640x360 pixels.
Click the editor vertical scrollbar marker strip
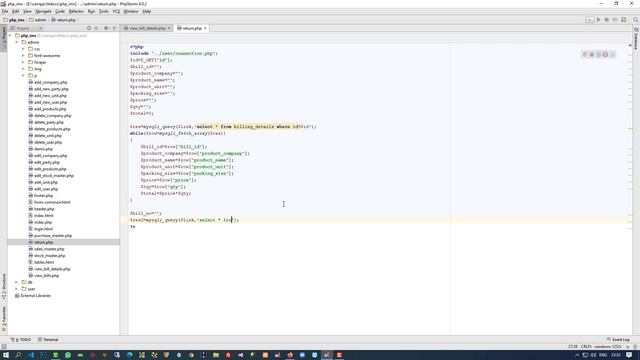tap(630, 188)
